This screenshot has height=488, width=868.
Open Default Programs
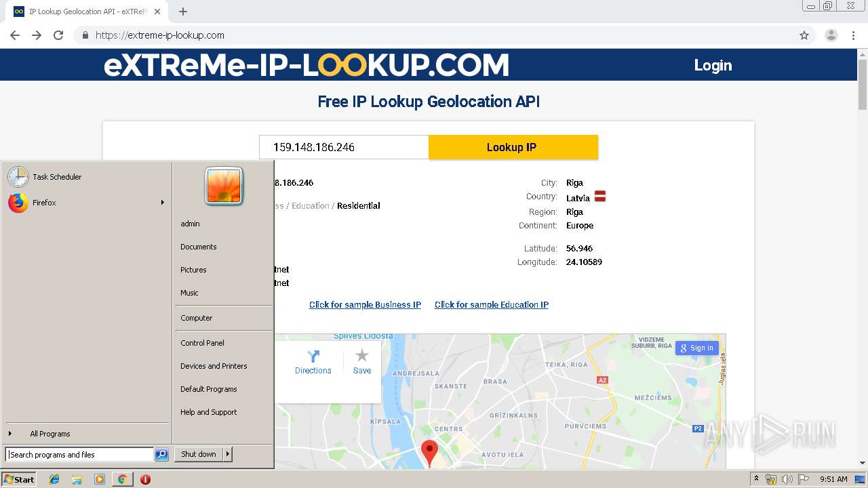point(209,389)
